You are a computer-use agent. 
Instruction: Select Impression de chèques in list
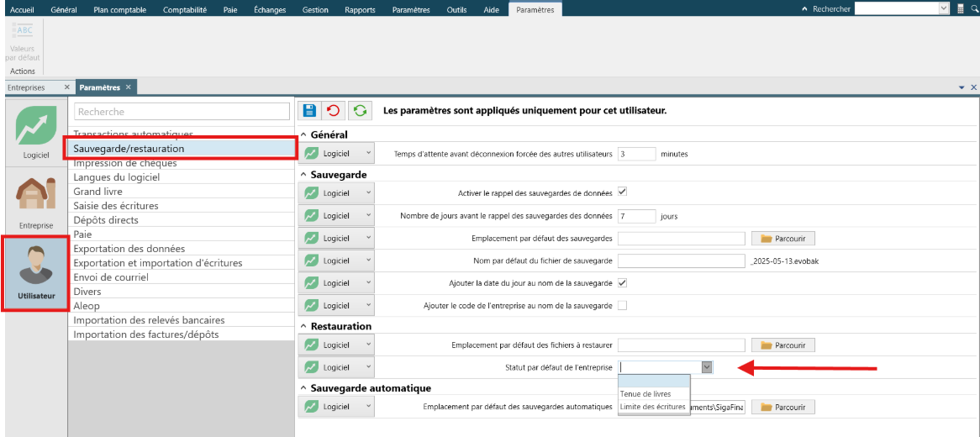181,163
